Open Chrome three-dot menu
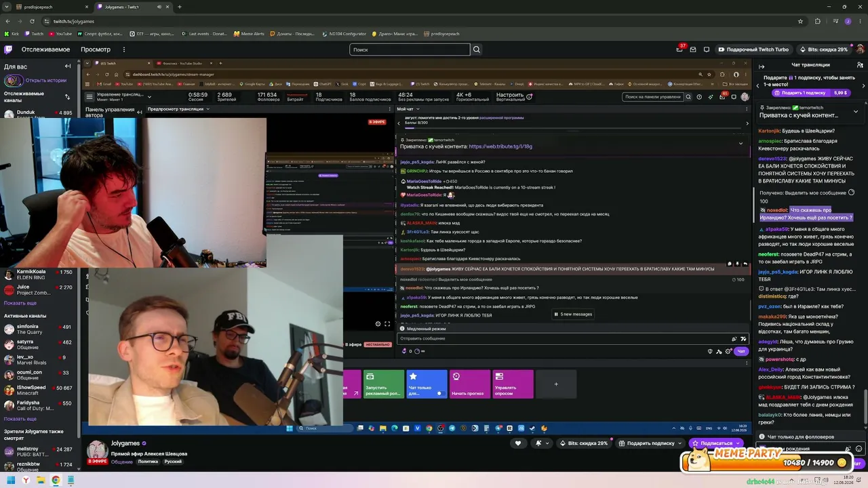This screenshot has height=488, width=868. point(860,21)
